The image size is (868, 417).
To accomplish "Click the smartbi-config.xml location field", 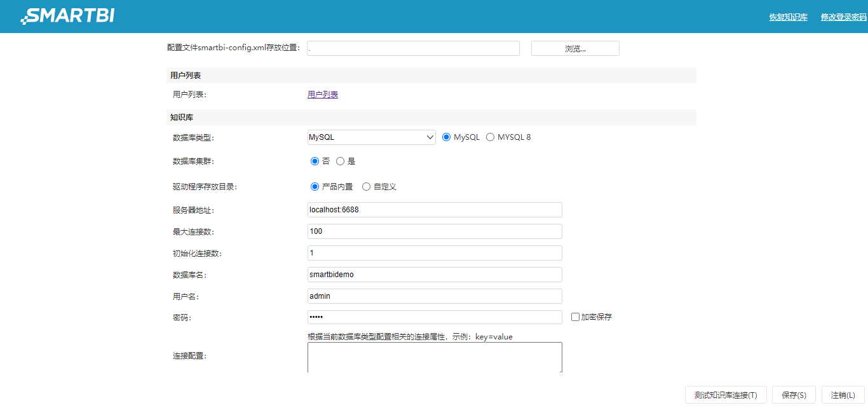I will [x=413, y=48].
